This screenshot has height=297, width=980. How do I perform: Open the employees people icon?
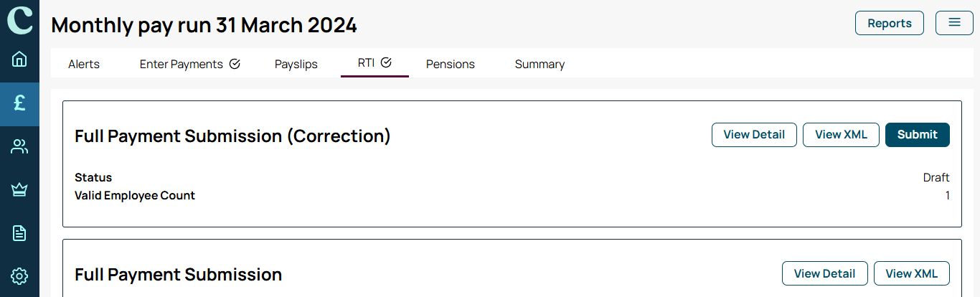coord(19,147)
